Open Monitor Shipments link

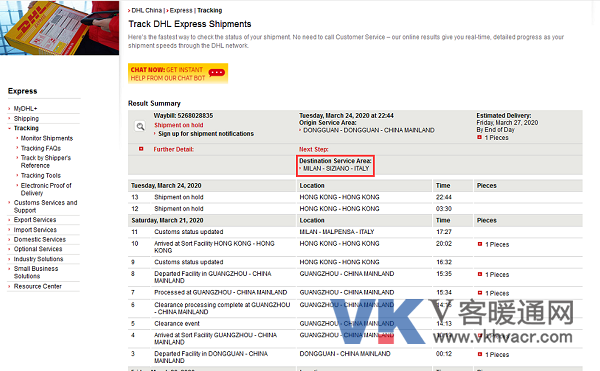[47, 138]
